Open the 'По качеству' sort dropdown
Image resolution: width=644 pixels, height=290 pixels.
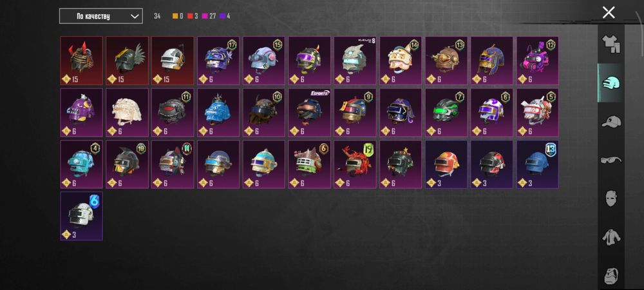tap(101, 16)
